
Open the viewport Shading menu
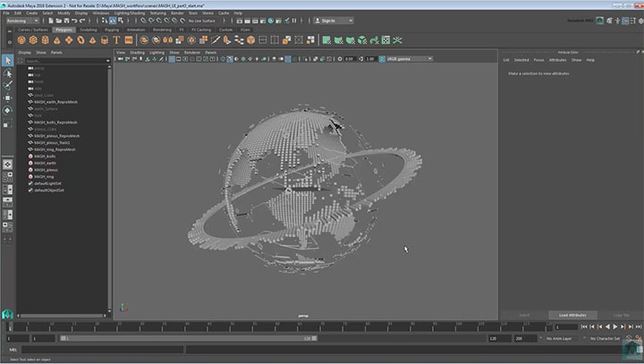137,53
